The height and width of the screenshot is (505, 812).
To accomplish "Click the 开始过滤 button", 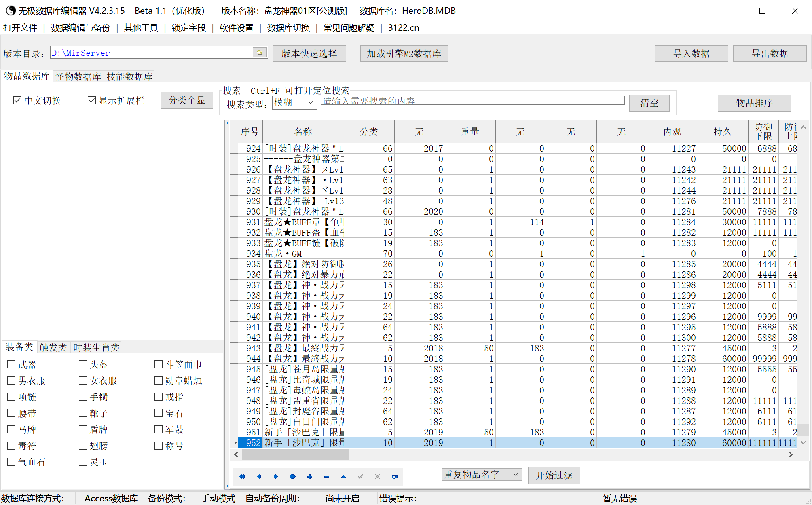I will click(x=554, y=475).
